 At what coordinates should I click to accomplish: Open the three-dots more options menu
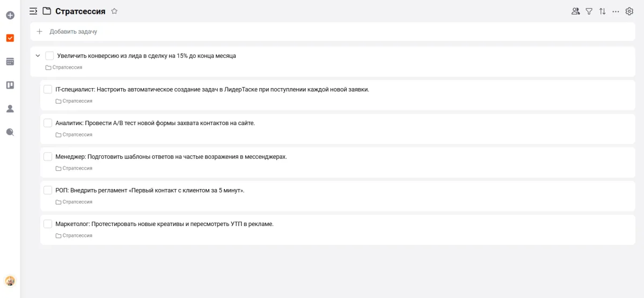[616, 11]
